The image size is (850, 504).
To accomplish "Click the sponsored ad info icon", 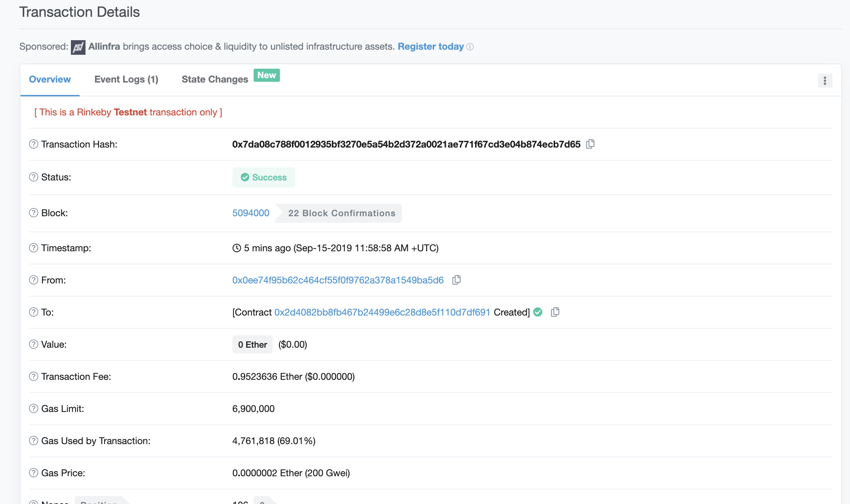I will [x=470, y=47].
